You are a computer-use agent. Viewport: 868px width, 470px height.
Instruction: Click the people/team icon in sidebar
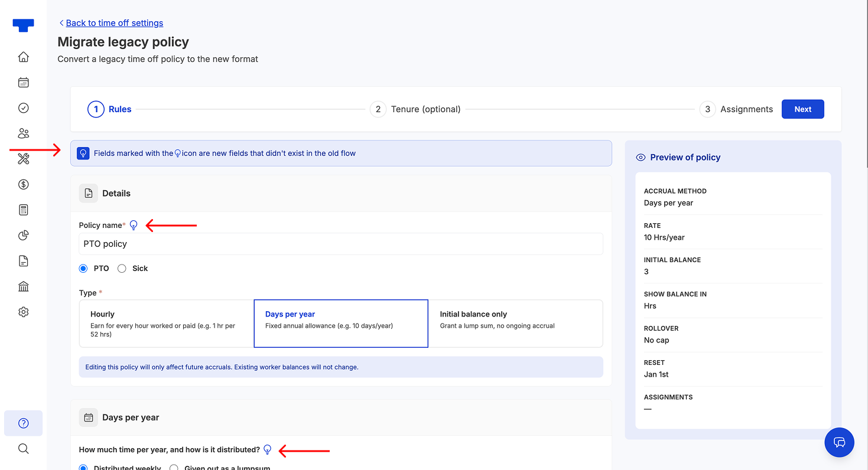[24, 133]
